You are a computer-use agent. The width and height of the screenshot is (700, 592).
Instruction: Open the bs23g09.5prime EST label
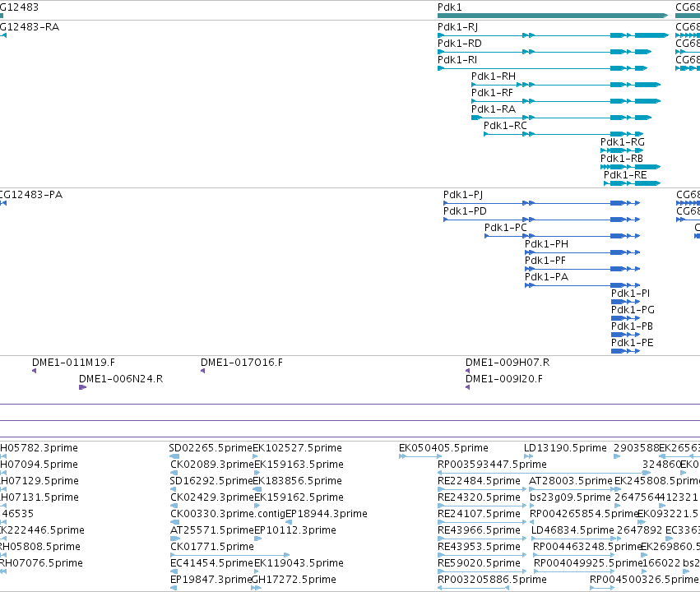pyautogui.click(x=570, y=497)
